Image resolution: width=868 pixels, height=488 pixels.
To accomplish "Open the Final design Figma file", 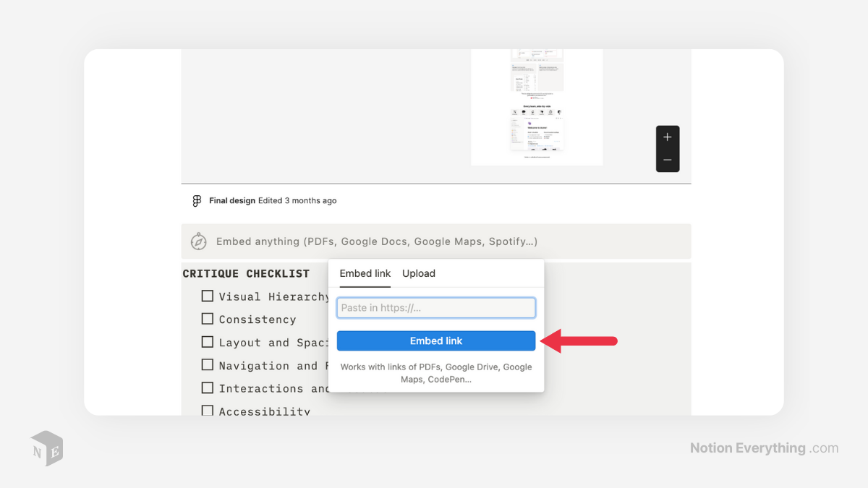I will point(231,200).
